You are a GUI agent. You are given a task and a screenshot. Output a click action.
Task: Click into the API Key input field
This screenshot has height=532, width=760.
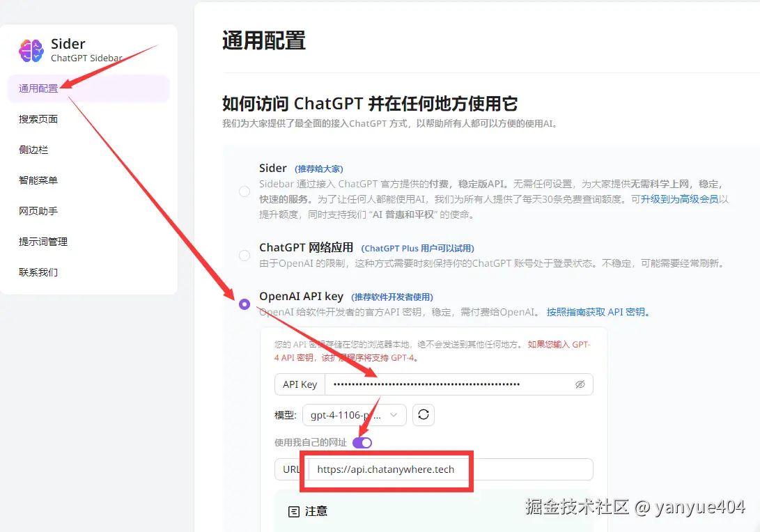(x=458, y=384)
